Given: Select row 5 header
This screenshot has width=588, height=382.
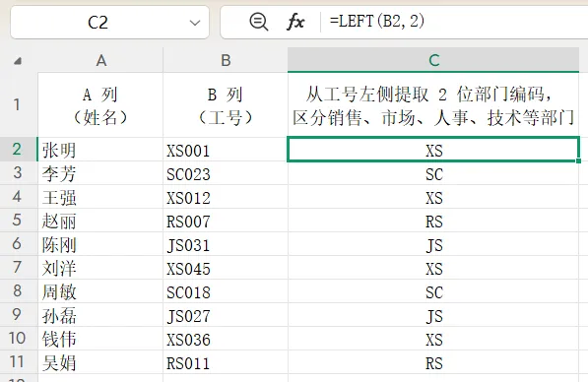Looking at the screenshot, I should (x=18, y=221).
